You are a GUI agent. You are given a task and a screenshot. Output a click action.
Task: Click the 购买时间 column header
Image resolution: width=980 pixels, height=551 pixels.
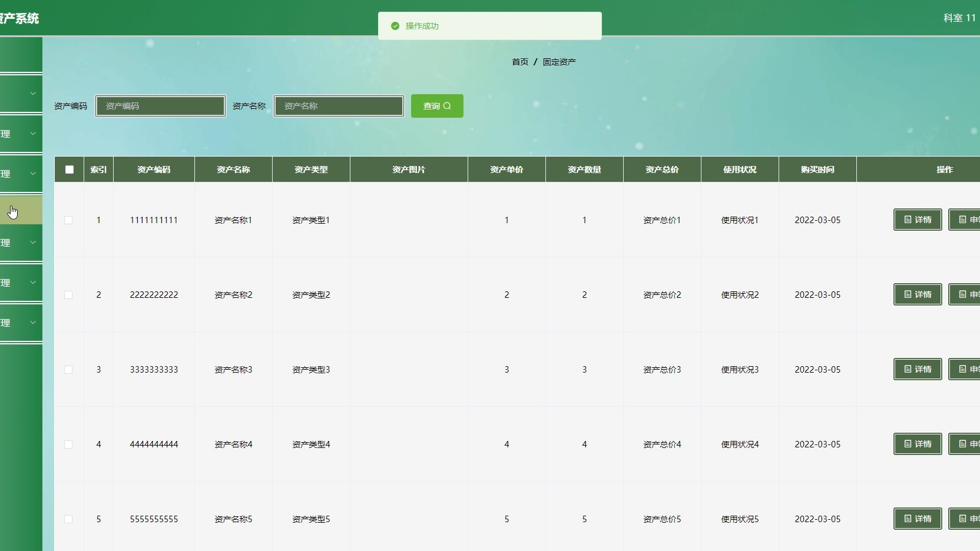click(x=817, y=170)
